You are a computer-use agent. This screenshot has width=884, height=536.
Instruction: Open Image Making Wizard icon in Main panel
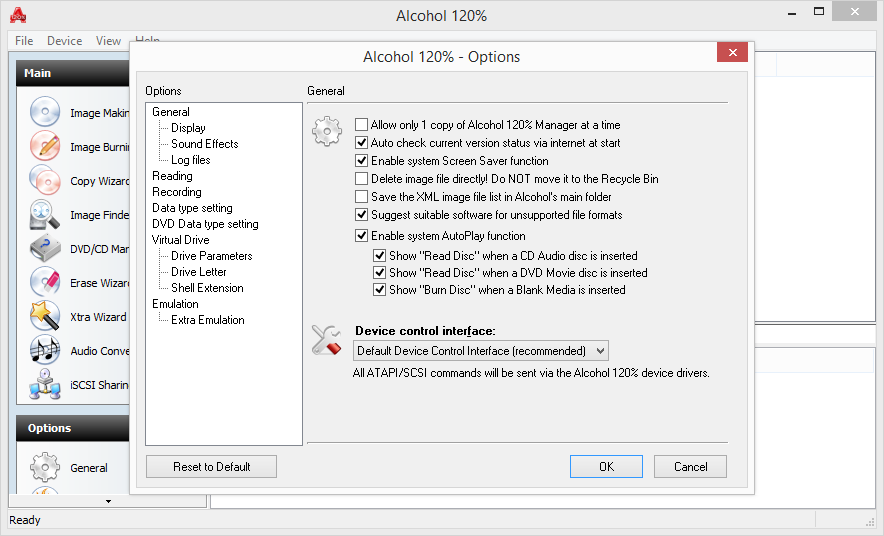45,111
